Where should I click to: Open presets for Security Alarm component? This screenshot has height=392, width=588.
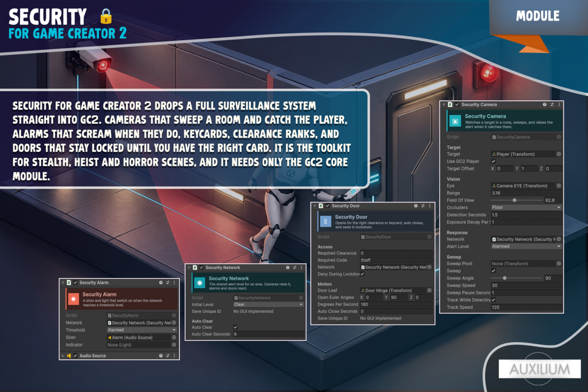click(x=168, y=282)
